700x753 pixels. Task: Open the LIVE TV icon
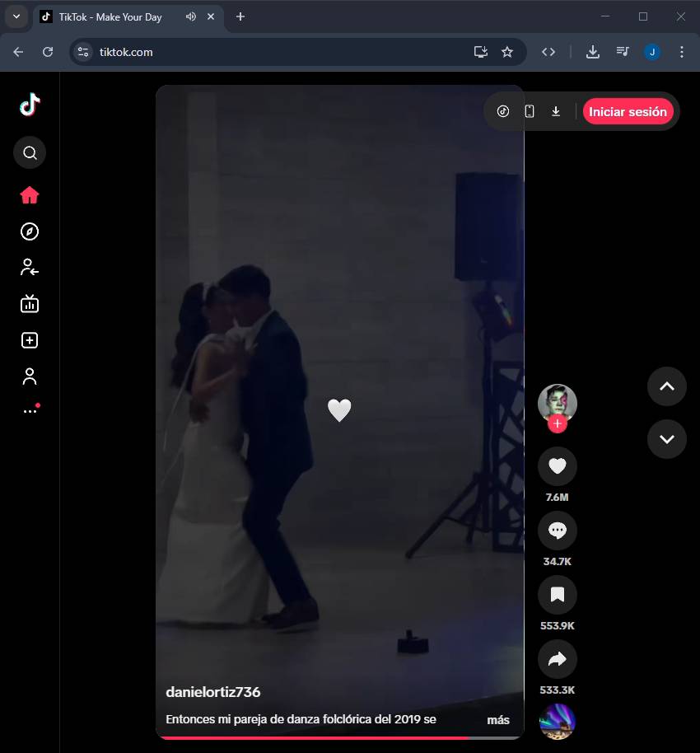point(30,304)
